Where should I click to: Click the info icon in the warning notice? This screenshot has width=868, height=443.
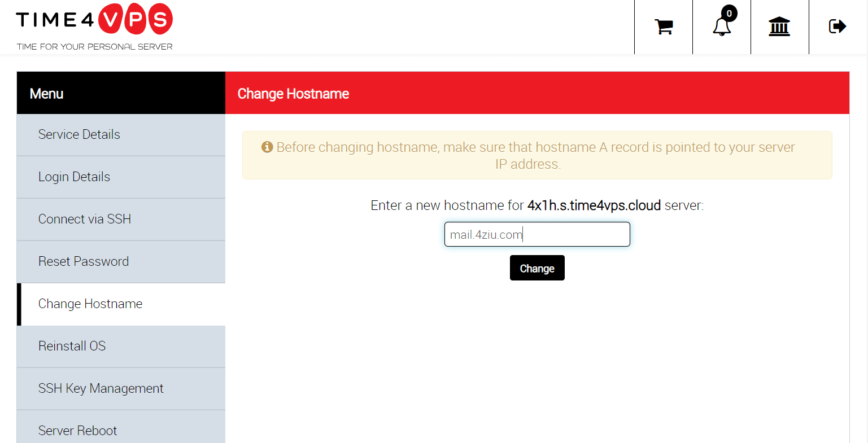[x=267, y=147]
